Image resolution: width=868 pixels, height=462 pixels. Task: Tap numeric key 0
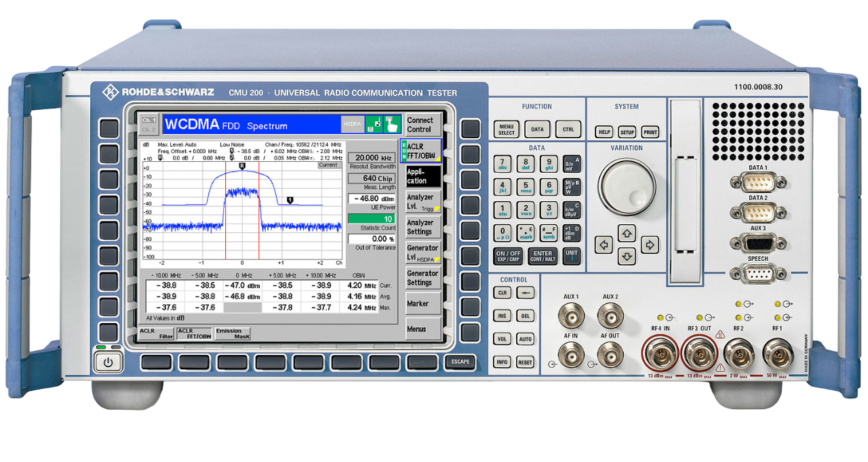[x=502, y=233]
